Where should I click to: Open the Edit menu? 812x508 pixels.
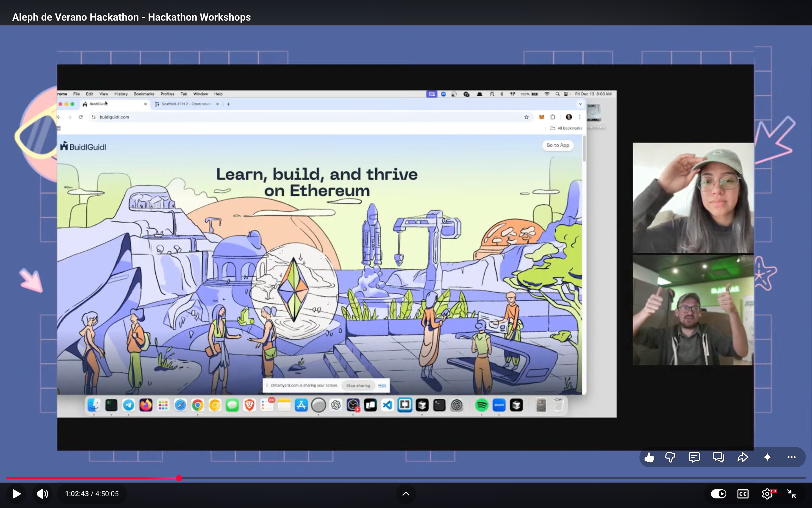point(89,94)
